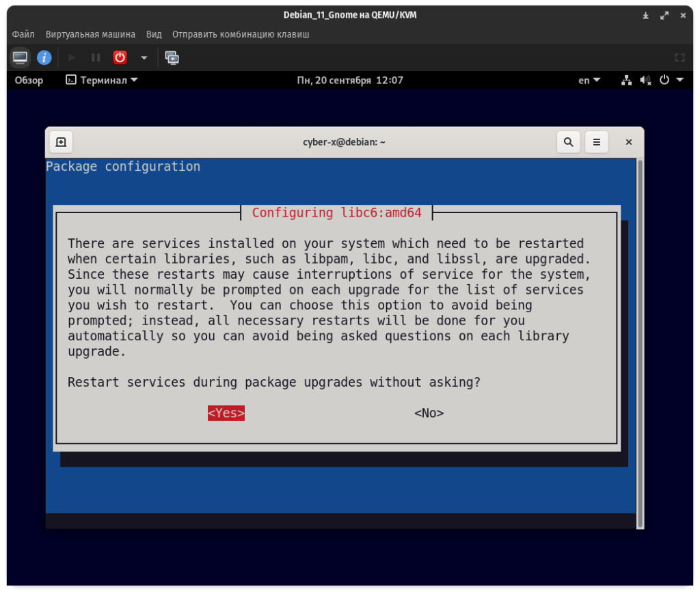This screenshot has width=700, height=593.
Task: Open the Вид menu
Action: pyautogui.click(x=154, y=34)
